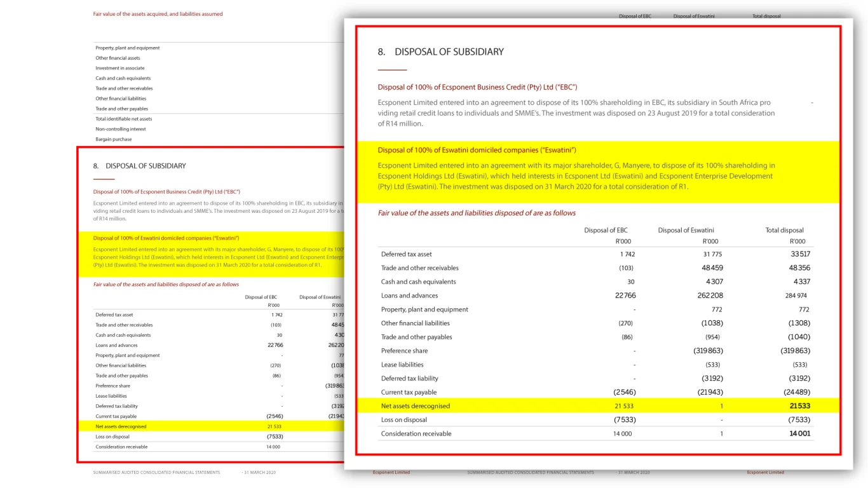Click the "Total identifiable net assets" row label
This screenshot has width=868, height=488.
pos(123,119)
